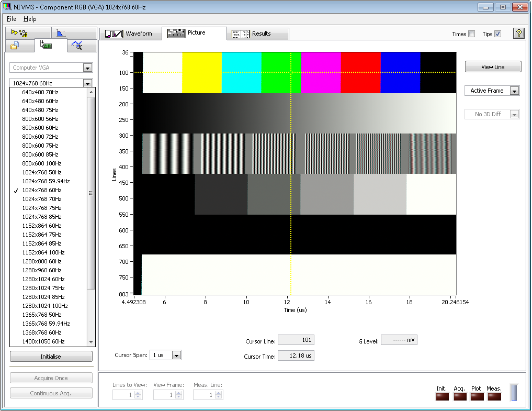Click the Initialise button
Screen dimensions: 532x411
51,357
